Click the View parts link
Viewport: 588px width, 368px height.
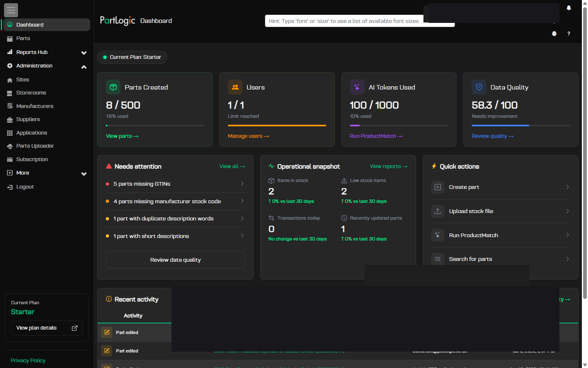[122, 136]
